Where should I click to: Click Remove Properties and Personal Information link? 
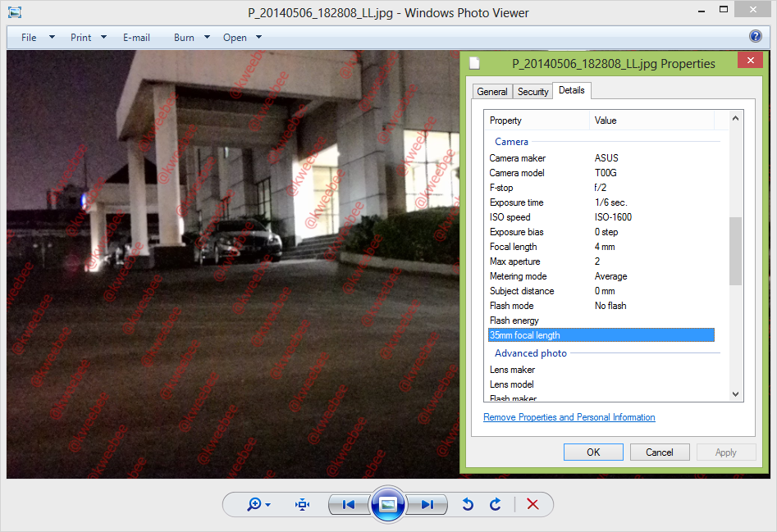point(569,417)
